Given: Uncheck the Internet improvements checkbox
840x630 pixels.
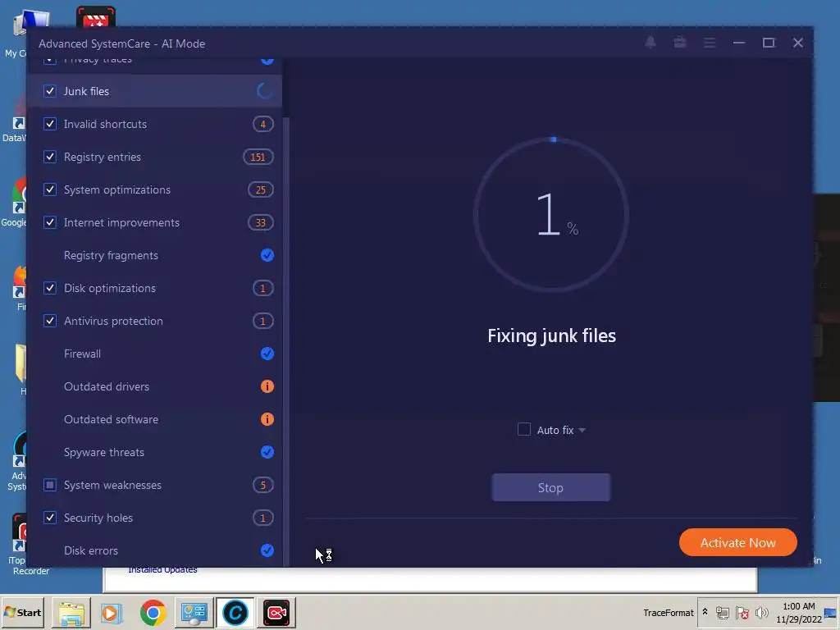Looking at the screenshot, I should 50,222.
